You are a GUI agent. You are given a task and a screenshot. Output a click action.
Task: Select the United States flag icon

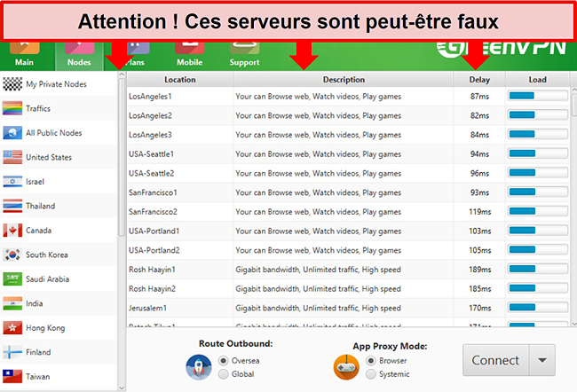click(12, 157)
